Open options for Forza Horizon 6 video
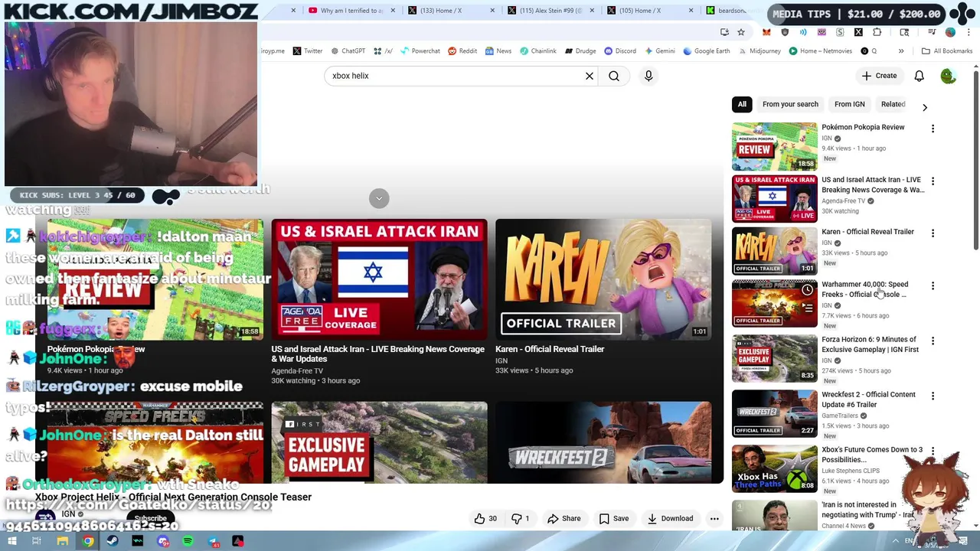This screenshot has height=551, width=980. [x=933, y=341]
